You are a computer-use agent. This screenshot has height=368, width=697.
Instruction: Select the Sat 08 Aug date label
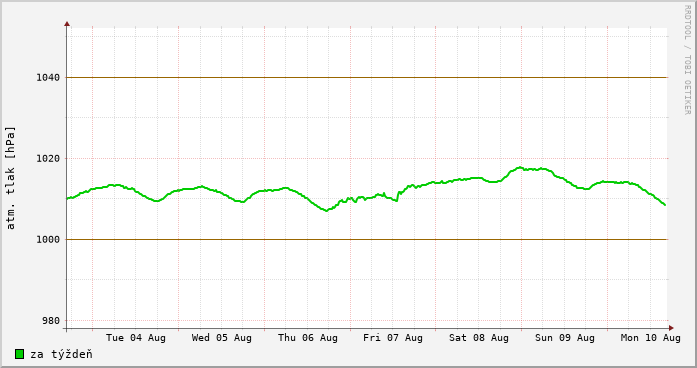[479, 338]
